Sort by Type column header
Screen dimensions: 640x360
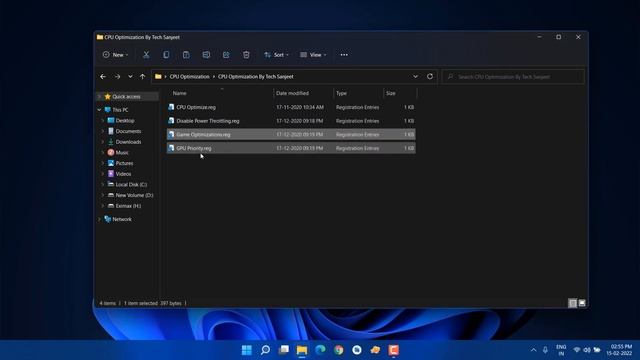[341, 93]
